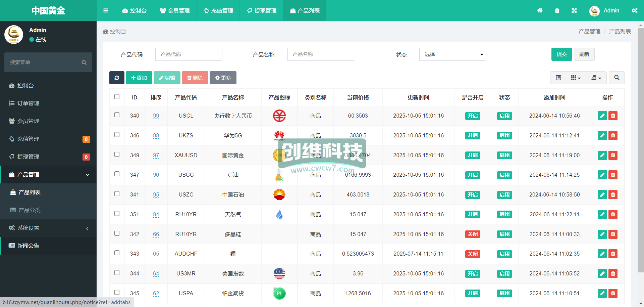Screen dimensions: 644x307
Task: Open the 会员管理 top navigation tab
Action: coord(175,11)
